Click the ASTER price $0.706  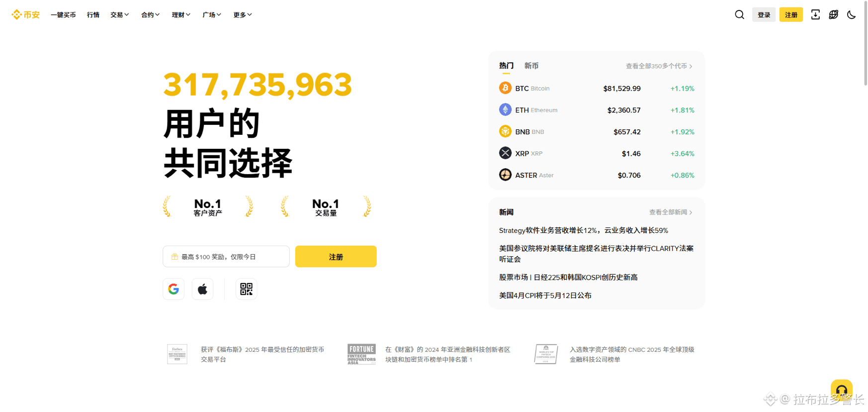tap(629, 175)
